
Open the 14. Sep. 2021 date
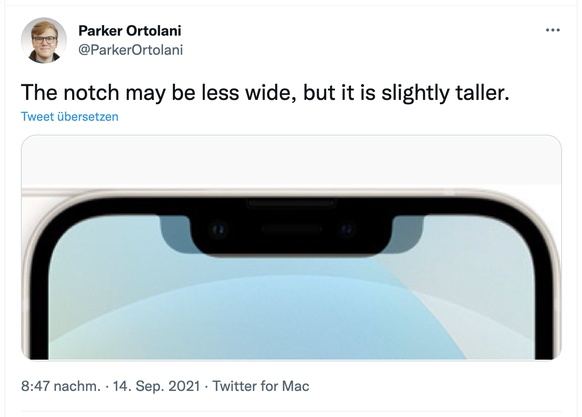pyautogui.click(x=156, y=386)
